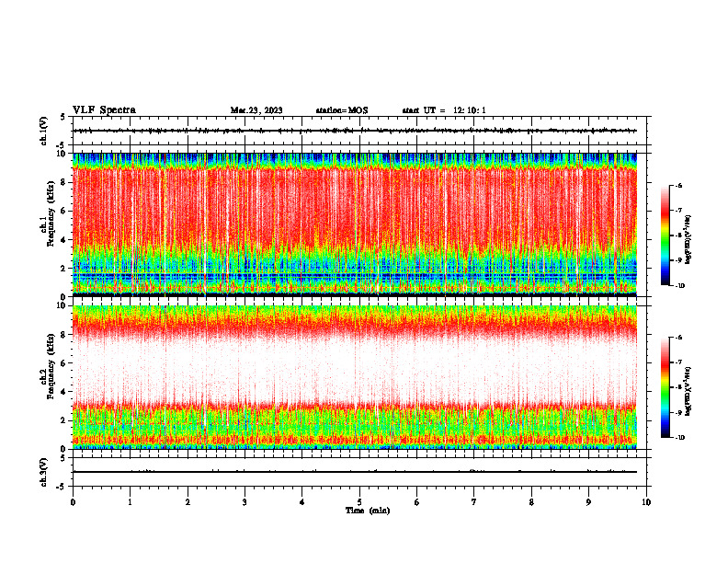Image resolution: width=728 pixels, height=563 pixels.
Task: Click time axis tick label "3"
Action: pos(245,502)
